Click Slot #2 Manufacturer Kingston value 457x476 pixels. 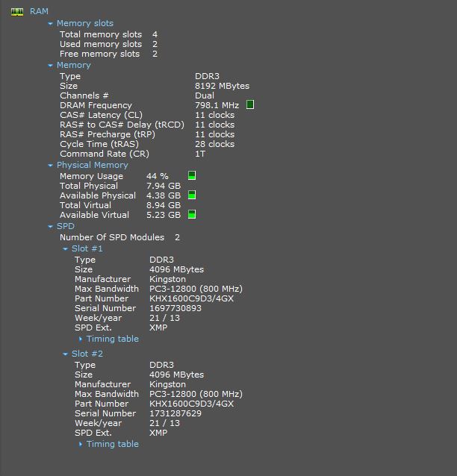(x=167, y=385)
